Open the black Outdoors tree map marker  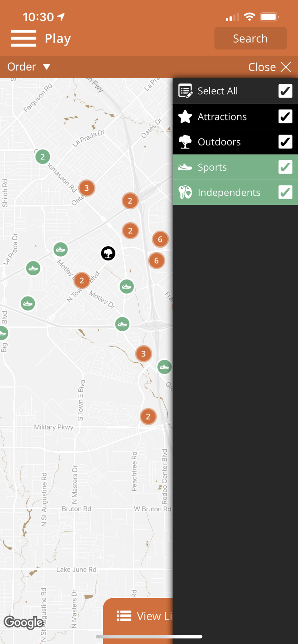[x=108, y=253]
